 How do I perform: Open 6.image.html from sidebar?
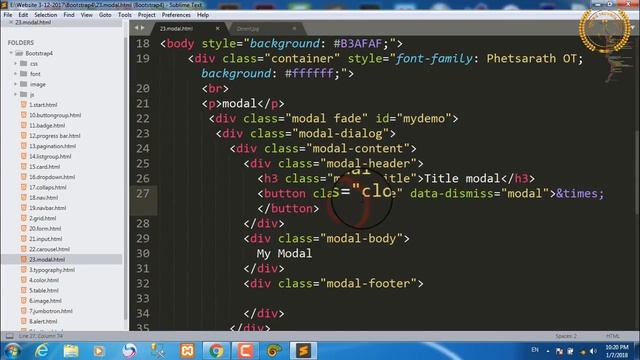pos(45,300)
